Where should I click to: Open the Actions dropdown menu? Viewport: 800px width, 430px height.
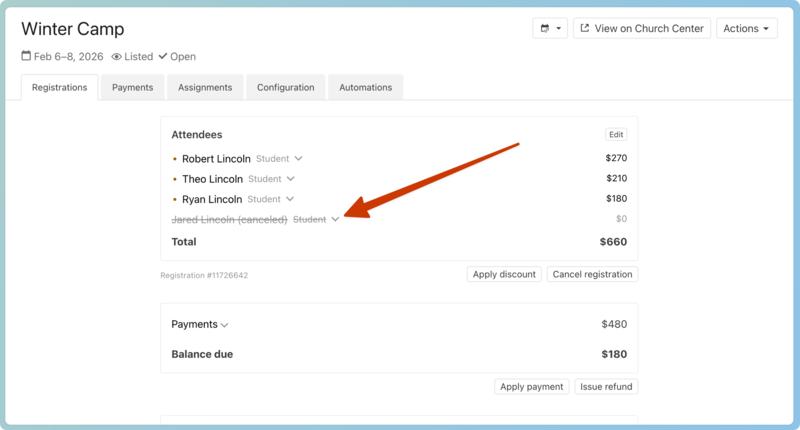[x=746, y=29]
